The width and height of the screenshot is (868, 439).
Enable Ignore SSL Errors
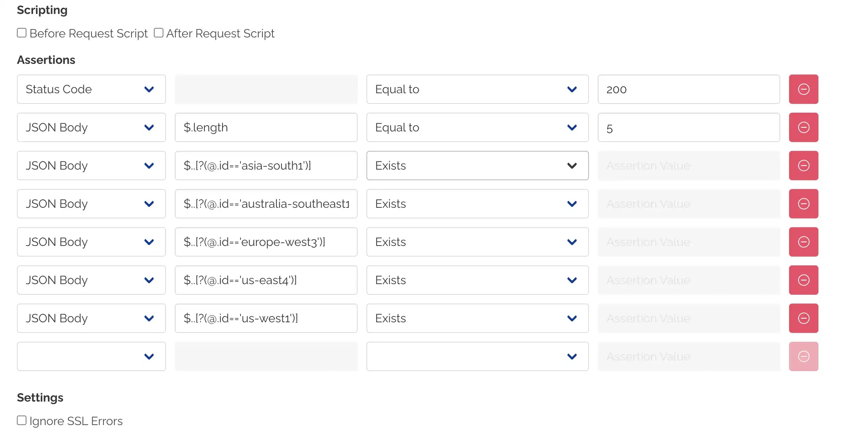[21, 420]
